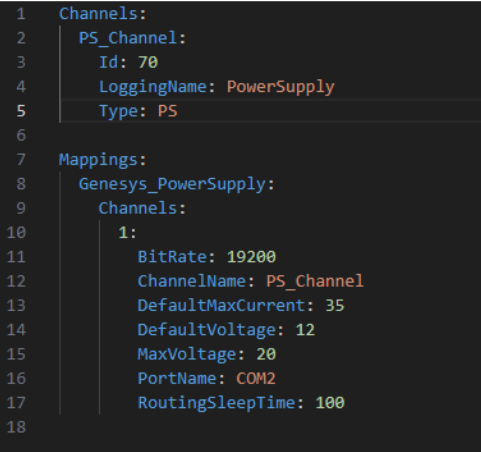The height and width of the screenshot is (452, 481).
Task: Click the DefaultMaxCurrent value 35
Action: pos(335,305)
